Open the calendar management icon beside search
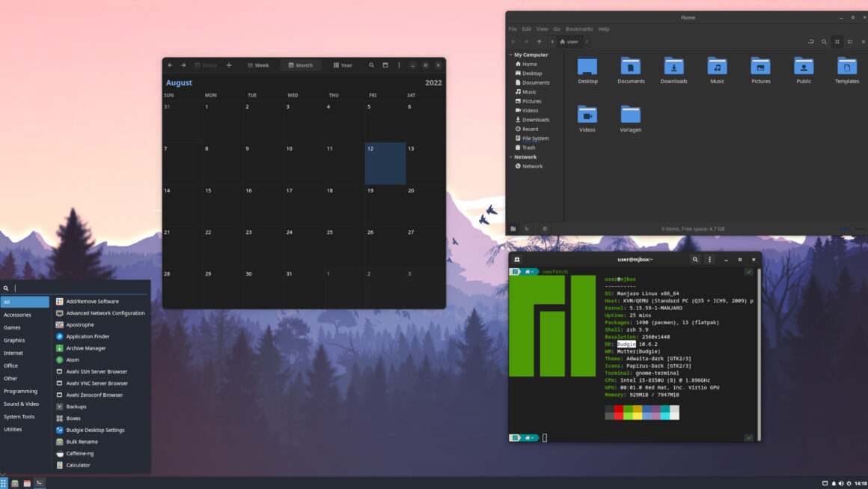The height and width of the screenshot is (489, 868). pos(385,65)
